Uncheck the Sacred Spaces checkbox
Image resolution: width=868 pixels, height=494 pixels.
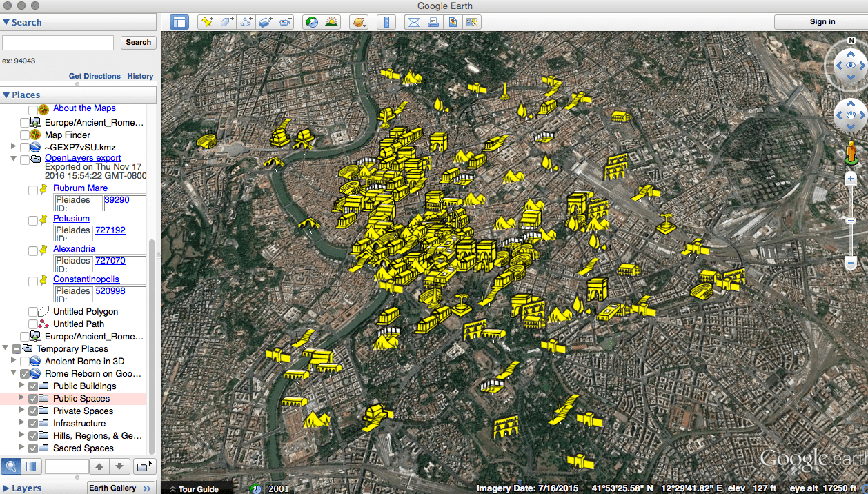pos(33,448)
